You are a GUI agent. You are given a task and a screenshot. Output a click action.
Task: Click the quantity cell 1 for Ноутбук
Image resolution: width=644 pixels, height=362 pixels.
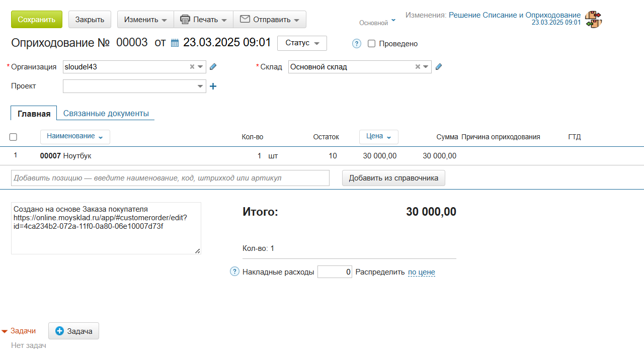coord(260,156)
